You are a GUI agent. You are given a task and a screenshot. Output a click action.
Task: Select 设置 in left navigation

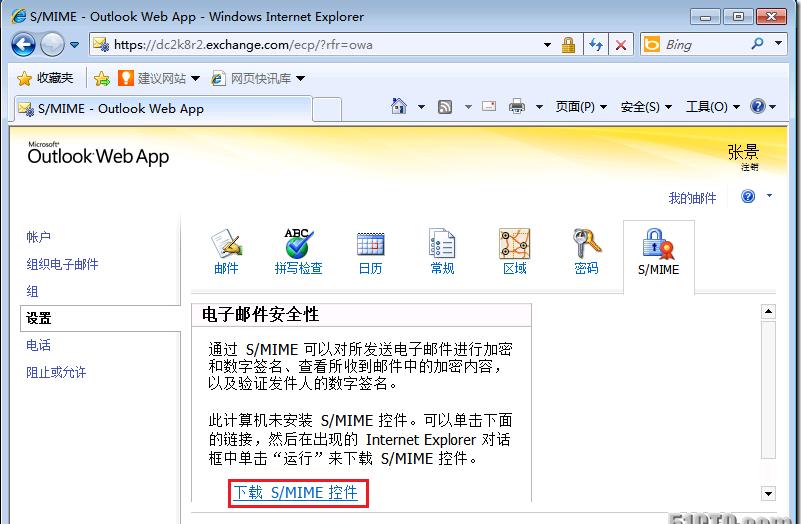100,318
